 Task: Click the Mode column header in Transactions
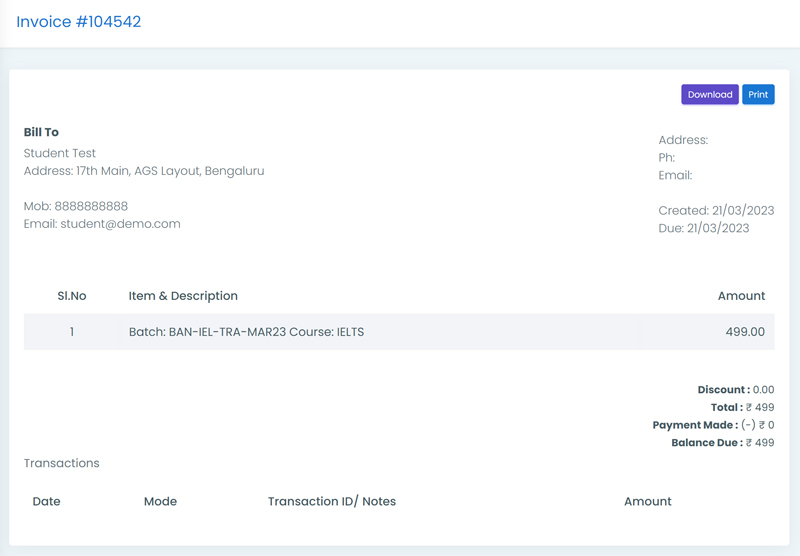160,501
